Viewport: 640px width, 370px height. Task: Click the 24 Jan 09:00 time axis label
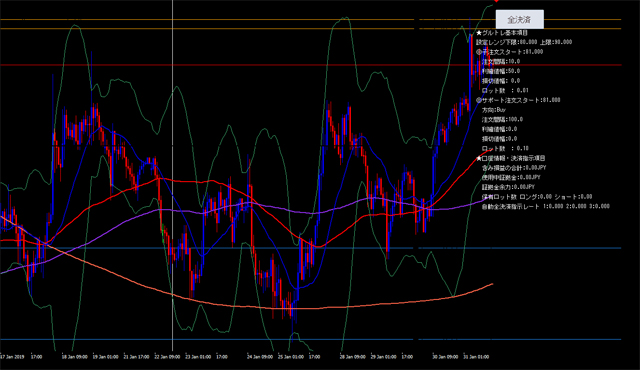(x=260, y=357)
